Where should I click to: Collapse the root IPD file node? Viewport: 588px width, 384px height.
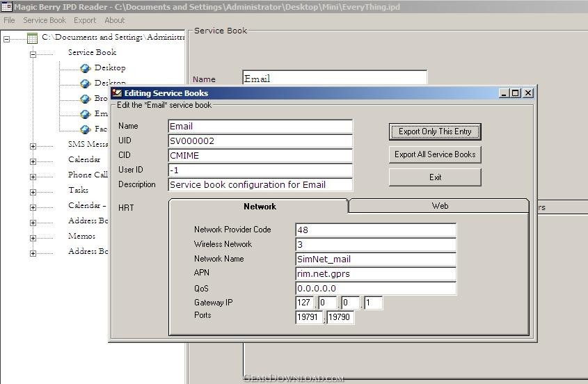[x=6, y=39]
